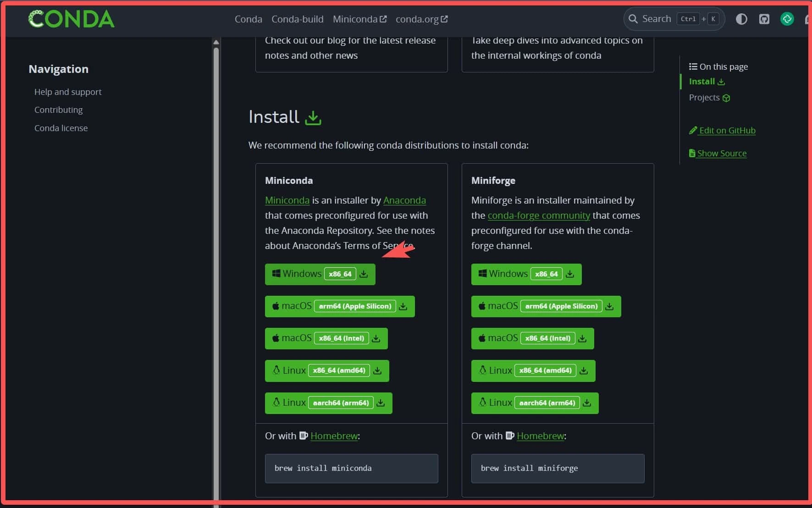The width and height of the screenshot is (812, 508).
Task: Jump to Install in On this page
Action: point(707,81)
